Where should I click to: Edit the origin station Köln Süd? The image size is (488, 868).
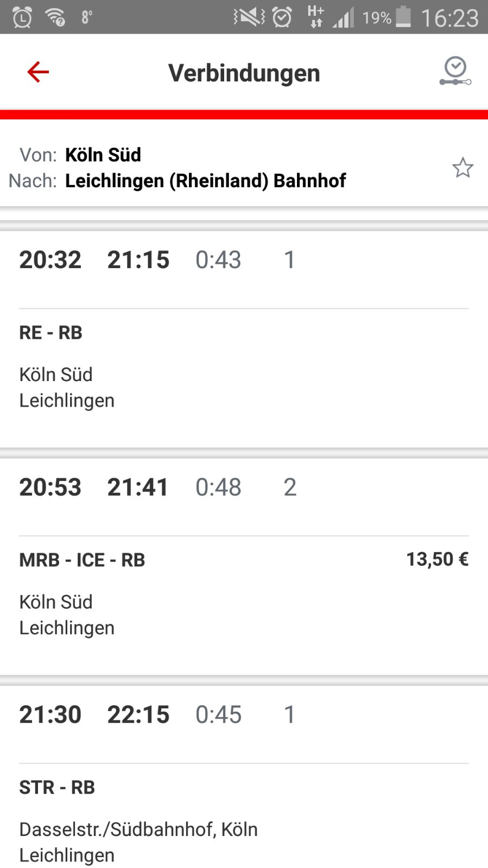[x=103, y=155]
